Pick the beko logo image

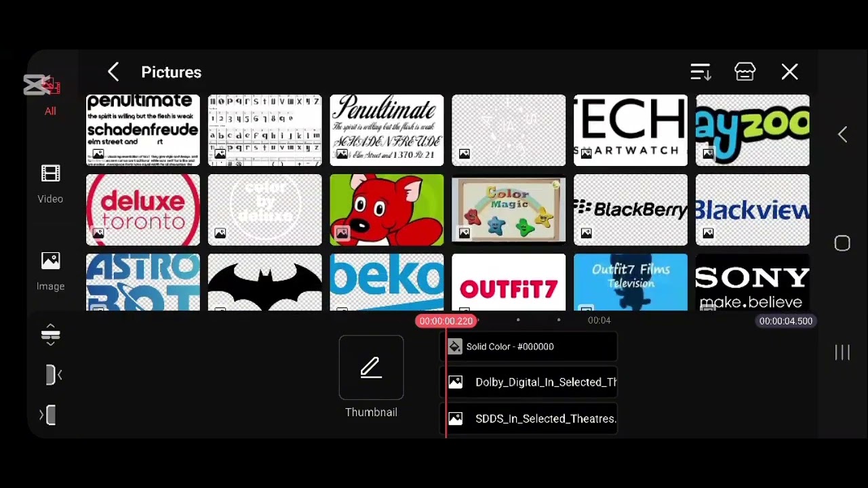click(x=387, y=283)
